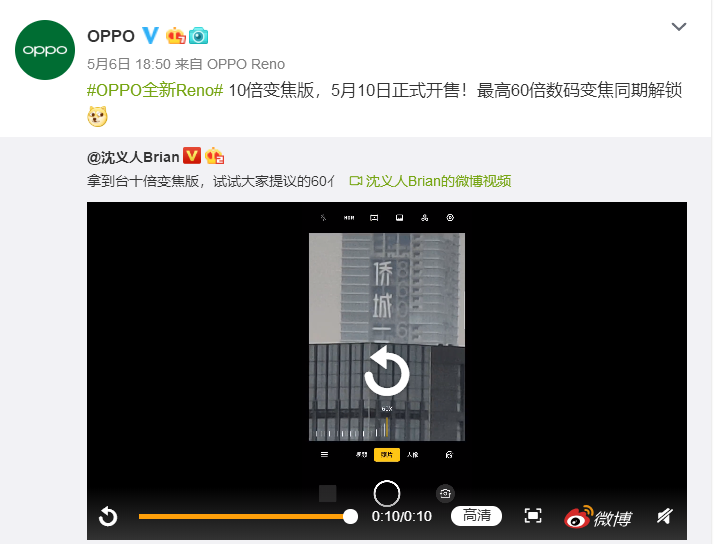The height and width of the screenshot is (544, 721).
Task: Open @沈义人Brian profile link
Action: point(133,157)
